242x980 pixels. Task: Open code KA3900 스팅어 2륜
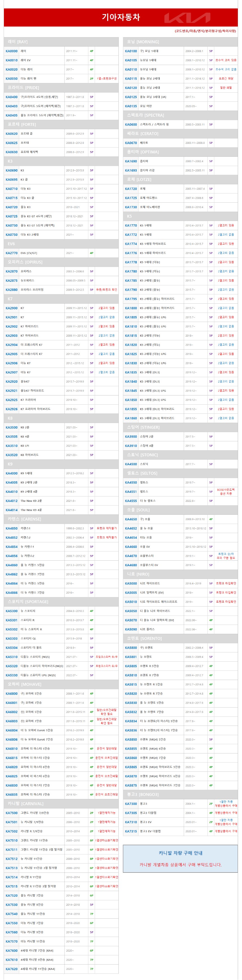tap(131, 437)
